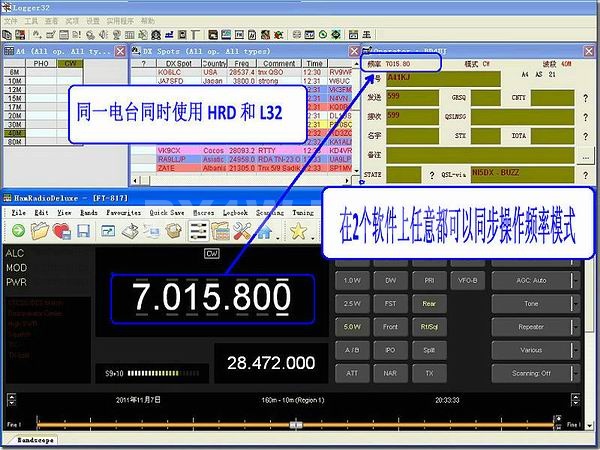Click the globe icon in Logger32 toolbar

[117, 35]
